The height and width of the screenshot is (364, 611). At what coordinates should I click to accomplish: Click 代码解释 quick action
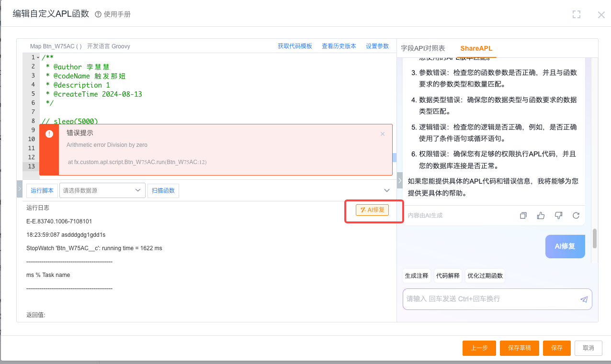[x=448, y=276]
